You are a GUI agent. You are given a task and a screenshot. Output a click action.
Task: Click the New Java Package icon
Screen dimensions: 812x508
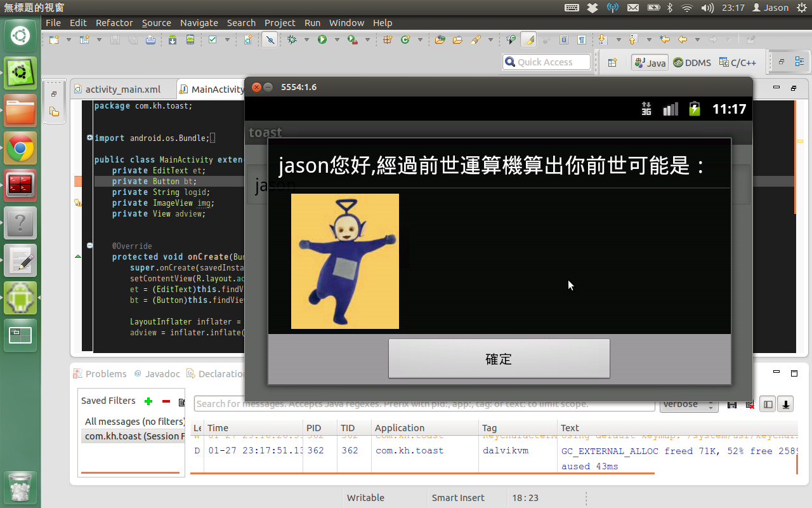[x=388, y=39]
